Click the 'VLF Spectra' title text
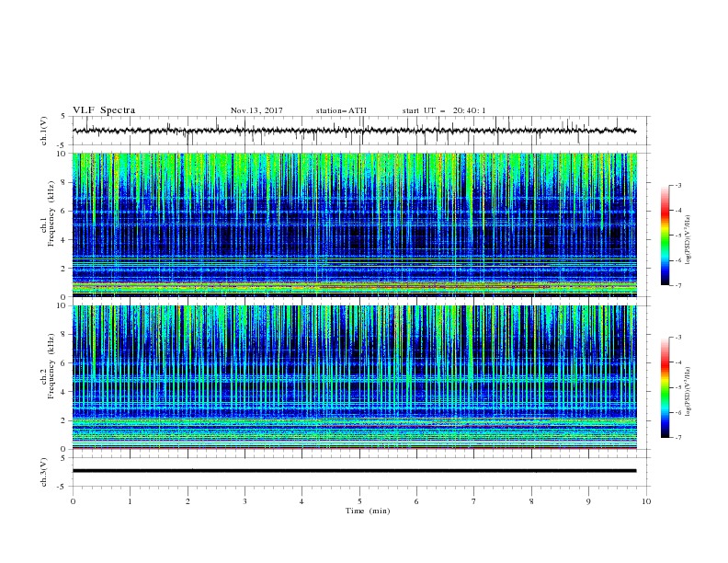This screenshot has width=728, height=563. 104,110
